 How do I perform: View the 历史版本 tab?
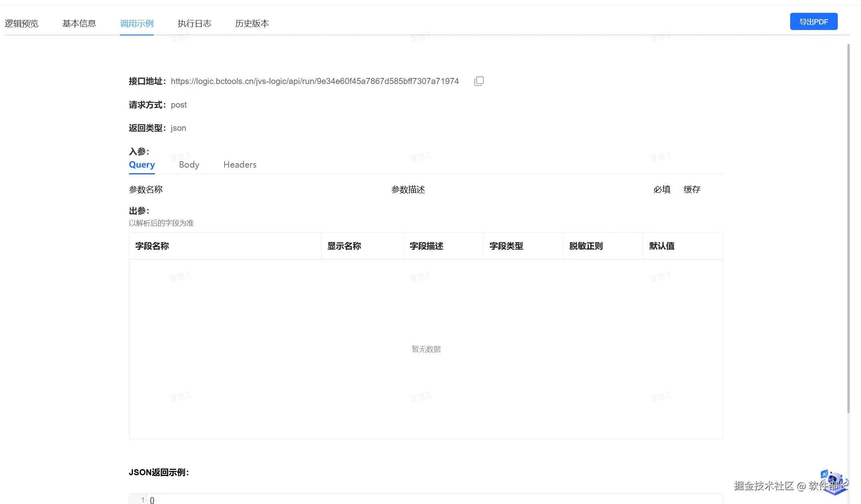[x=252, y=24]
